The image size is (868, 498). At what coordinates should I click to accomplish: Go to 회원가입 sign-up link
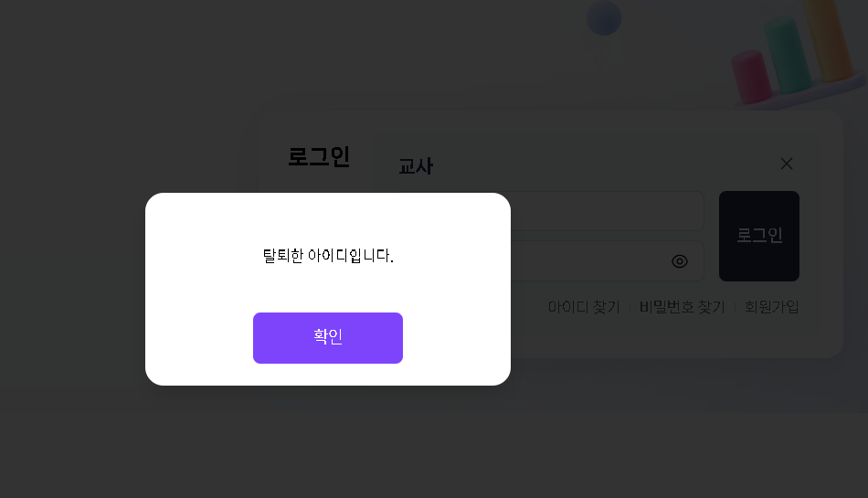coord(771,307)
